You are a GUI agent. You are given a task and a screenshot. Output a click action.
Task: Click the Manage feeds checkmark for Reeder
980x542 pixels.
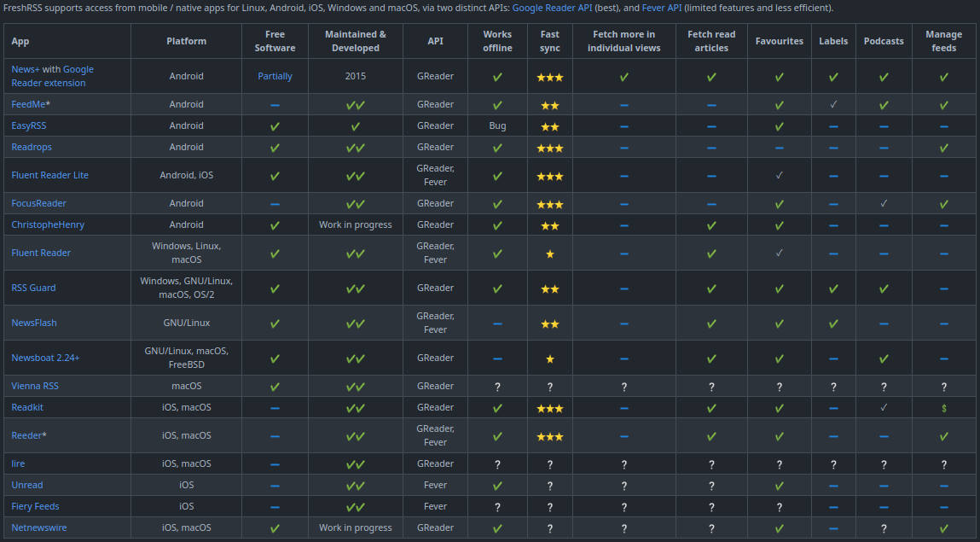[943, 435]
